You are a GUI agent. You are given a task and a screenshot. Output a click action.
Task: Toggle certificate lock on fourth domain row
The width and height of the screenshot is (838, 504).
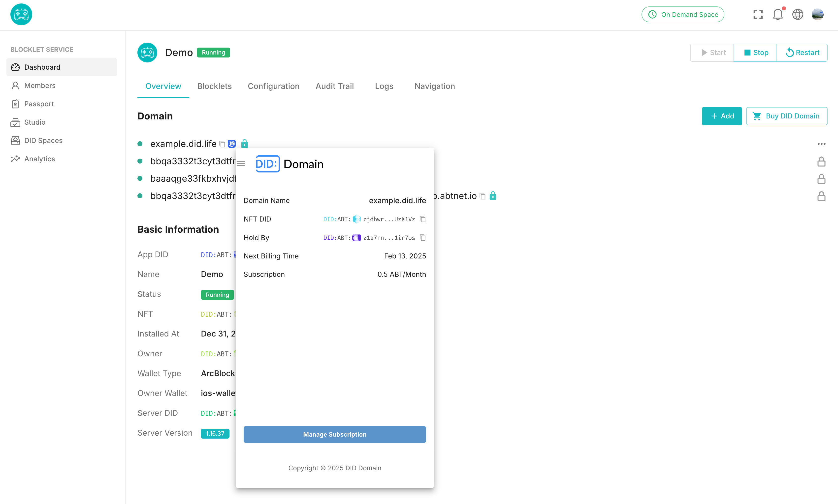[x=821, y=196]
